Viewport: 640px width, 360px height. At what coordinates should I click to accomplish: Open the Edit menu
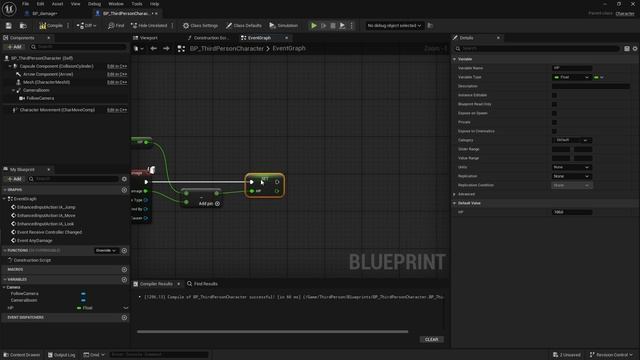pos(40,4)
